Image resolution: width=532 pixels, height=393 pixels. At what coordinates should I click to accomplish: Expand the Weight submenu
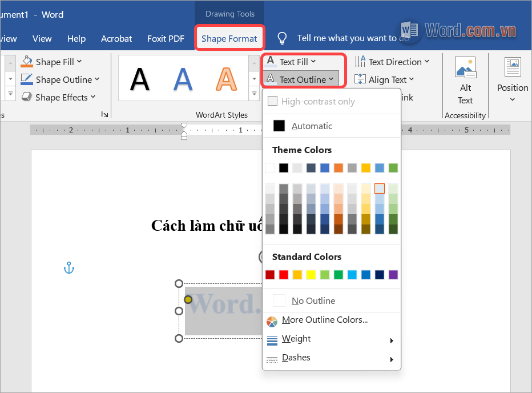[296, 339]
